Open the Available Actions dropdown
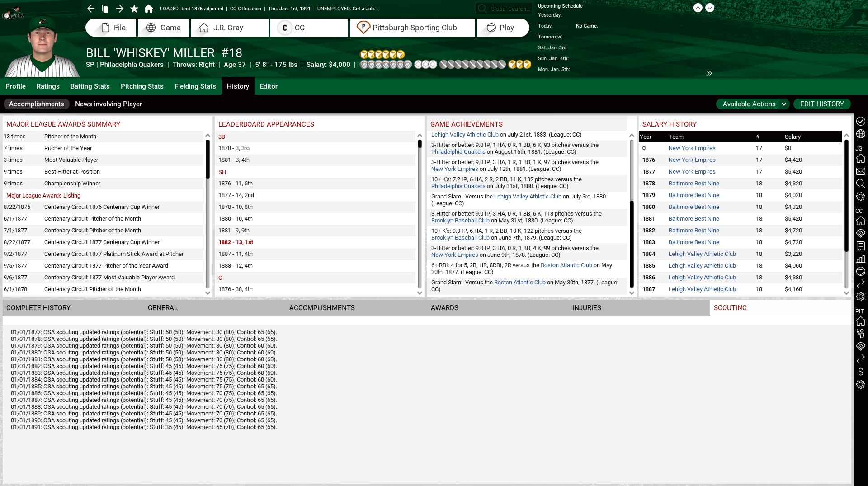 click(753, 104)
